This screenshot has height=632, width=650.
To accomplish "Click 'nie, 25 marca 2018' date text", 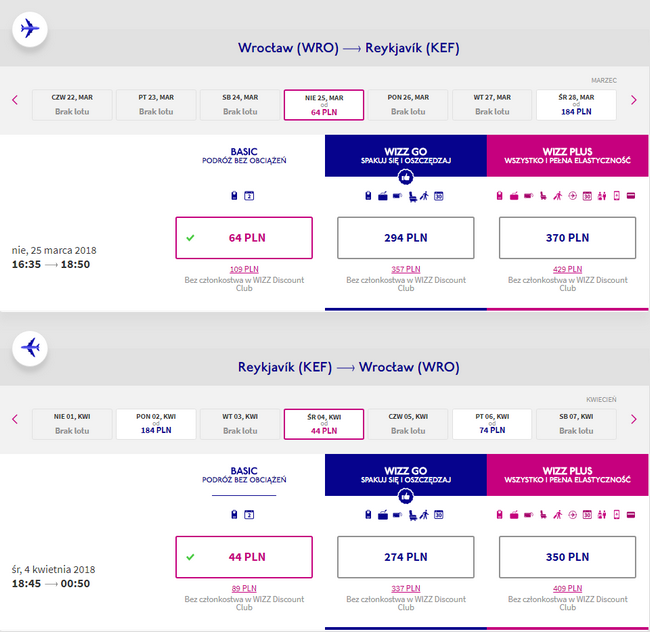I will point(54,250).
